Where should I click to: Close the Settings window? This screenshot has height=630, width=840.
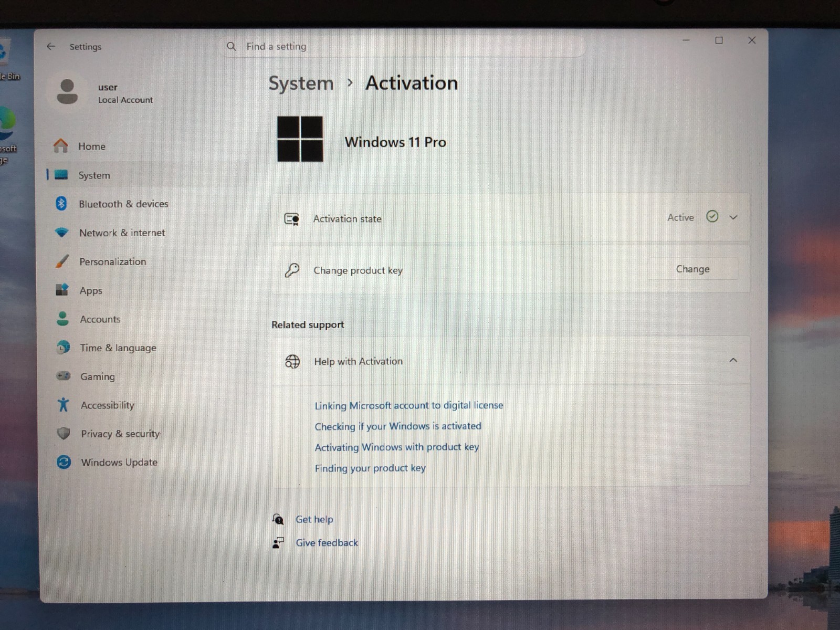coord(752,40)
